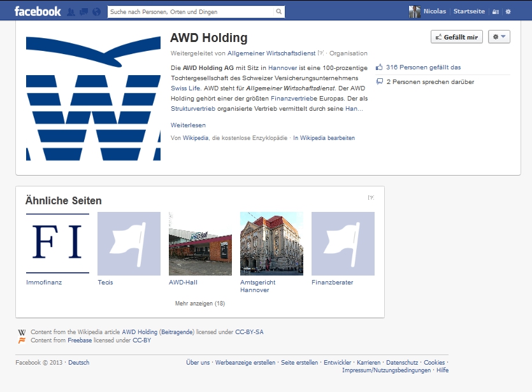The image size is (532, 392).
Task: Open Cookies footer link
Action: [434, 362]
